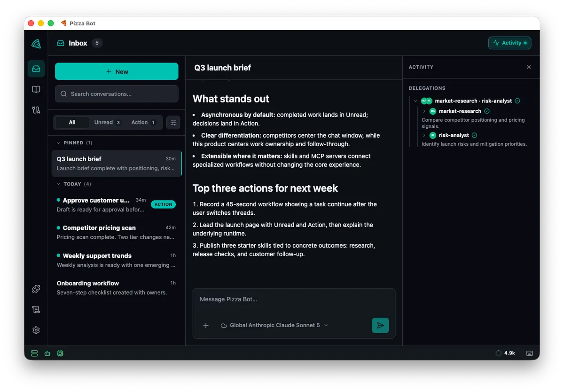Open conversation filter sliders icon
The height and width of the screenshot is (392, 564).
pos(173,122)
